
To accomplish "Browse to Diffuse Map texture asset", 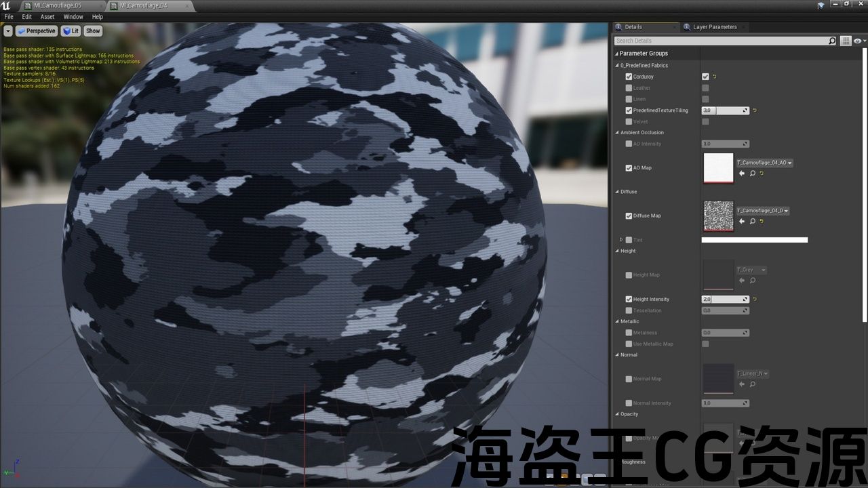I will (x=752, y=221).
